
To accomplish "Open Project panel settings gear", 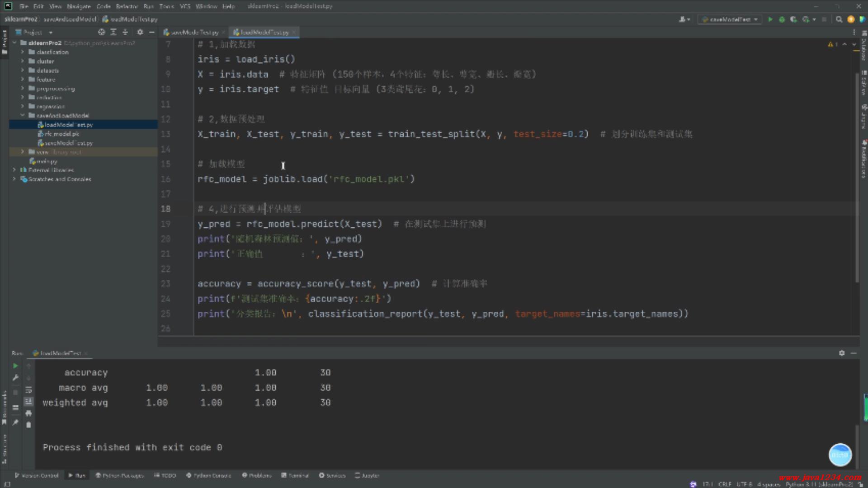I will point(140,32).
